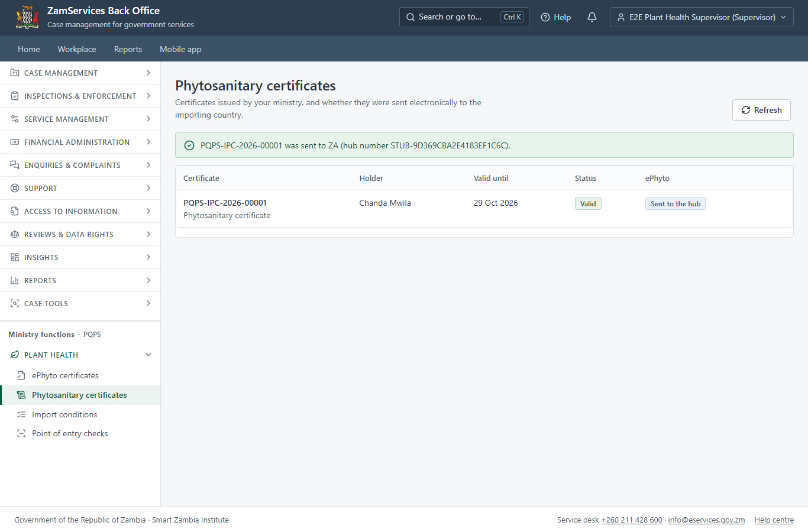This screenshot has height=532, width=808.
Task: Expand the Financial Administration chevron
Action: (148, 142)
